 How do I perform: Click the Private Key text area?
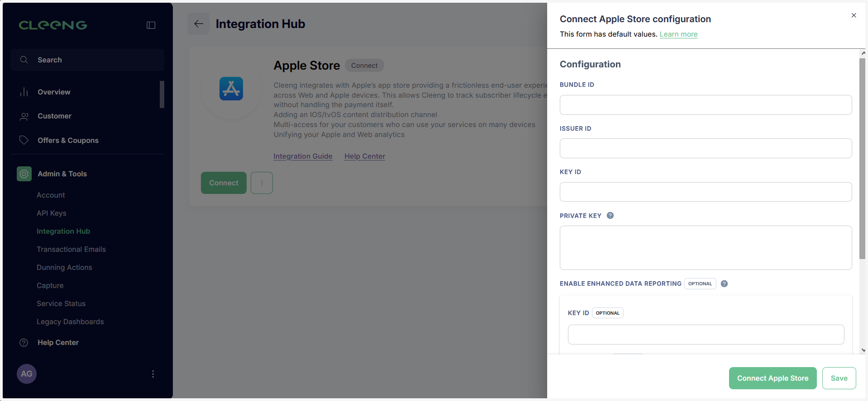[706, 248]
